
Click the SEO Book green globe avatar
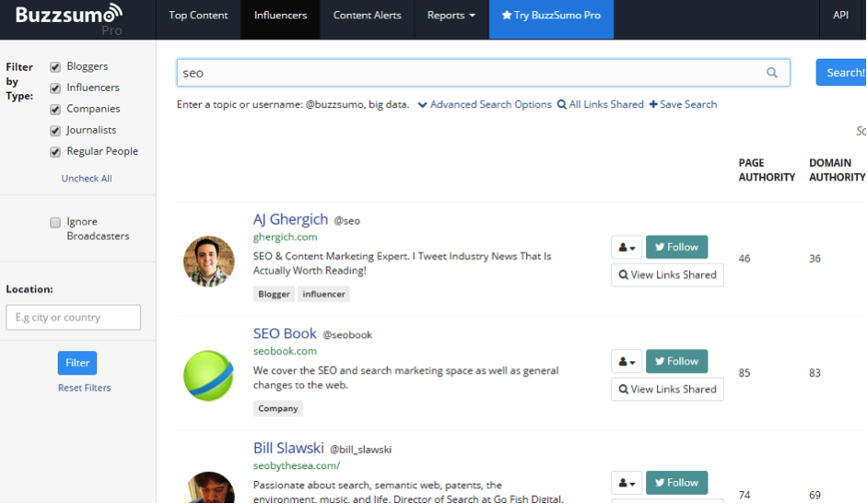pos(209,374)
